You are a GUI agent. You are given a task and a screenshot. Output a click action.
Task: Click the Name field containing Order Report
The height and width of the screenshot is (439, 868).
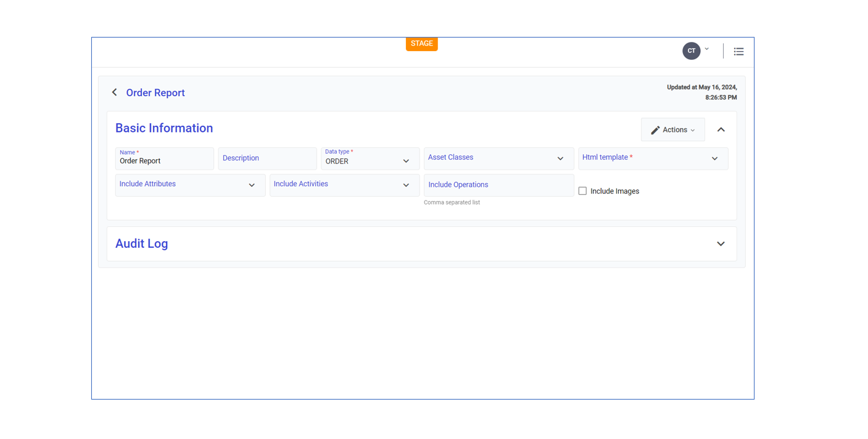click(x=164, y=160)
